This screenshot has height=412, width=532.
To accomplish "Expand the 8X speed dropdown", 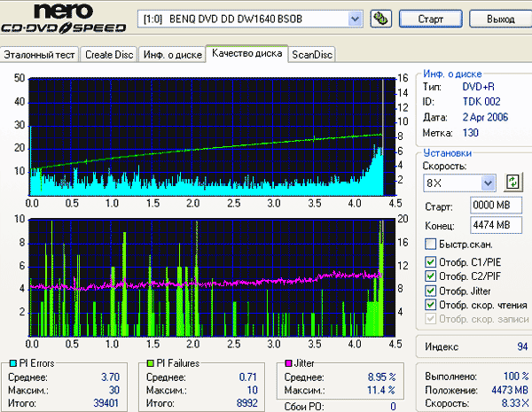I will tap(488, 183).
